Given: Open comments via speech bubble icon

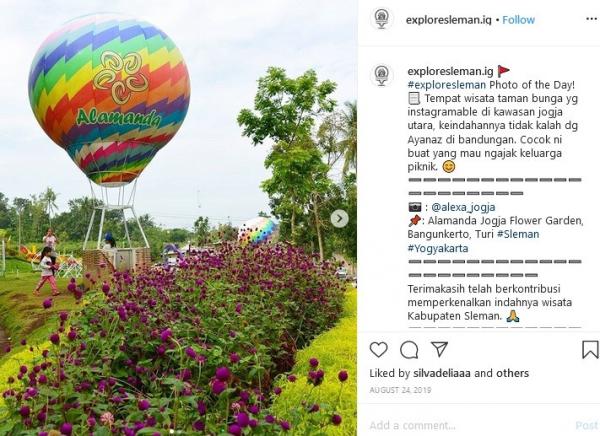Looking at the screenshot, I should pos(409,349).
